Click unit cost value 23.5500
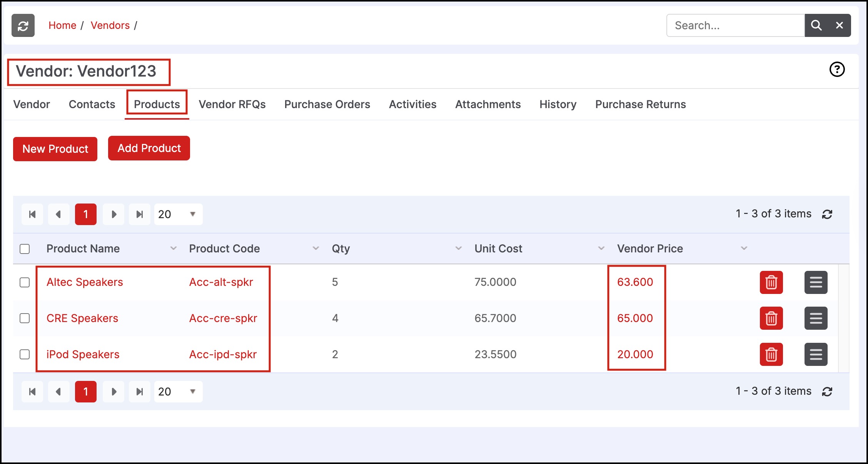Image resolution: width=868 pixels, height=464 pixels. (496, 354)
